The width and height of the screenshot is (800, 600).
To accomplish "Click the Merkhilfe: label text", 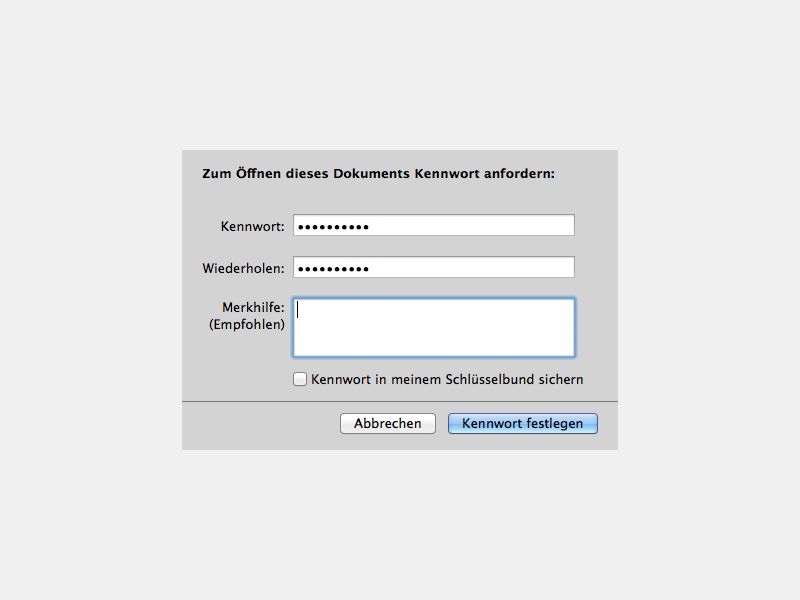I will coord(253,307).
